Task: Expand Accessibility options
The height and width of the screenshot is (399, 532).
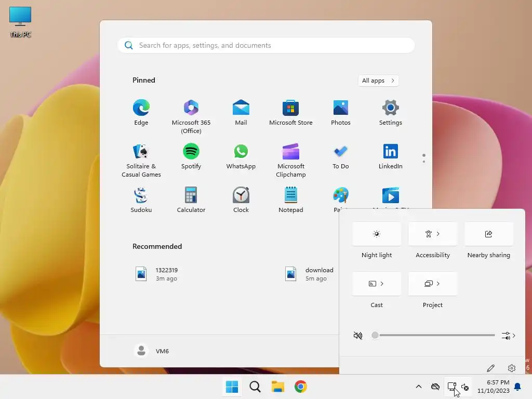Action: point(433,234)
